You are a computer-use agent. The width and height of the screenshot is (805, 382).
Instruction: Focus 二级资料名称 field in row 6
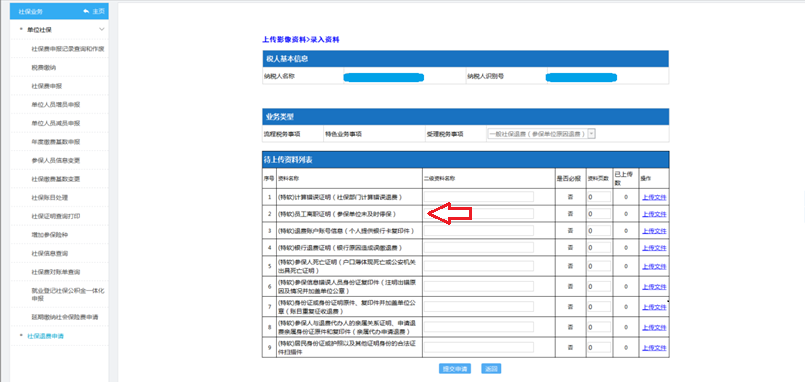(478, 286)
